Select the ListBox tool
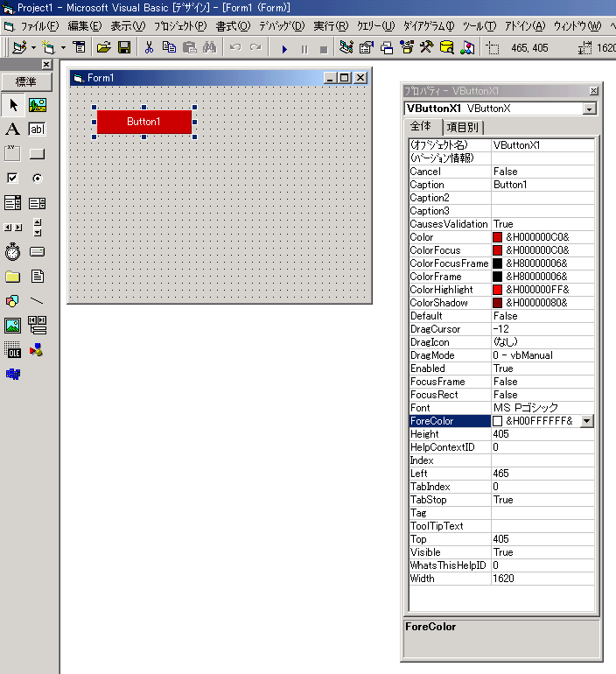The width and height of the screenshot is (616, 674). 38,203
